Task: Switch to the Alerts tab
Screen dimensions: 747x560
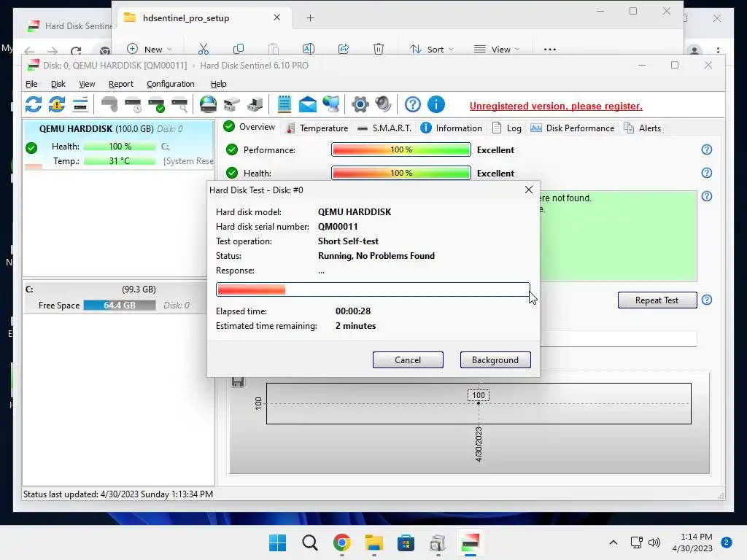Action: 643,128
